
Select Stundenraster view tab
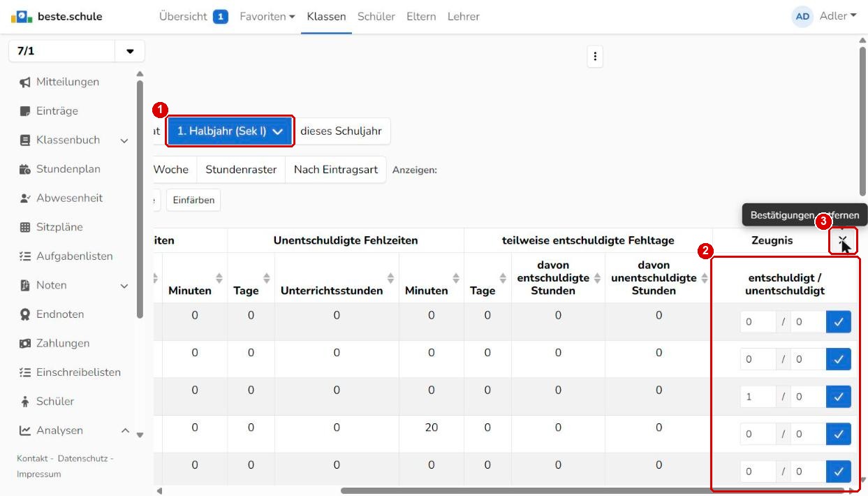click(241, 170)
